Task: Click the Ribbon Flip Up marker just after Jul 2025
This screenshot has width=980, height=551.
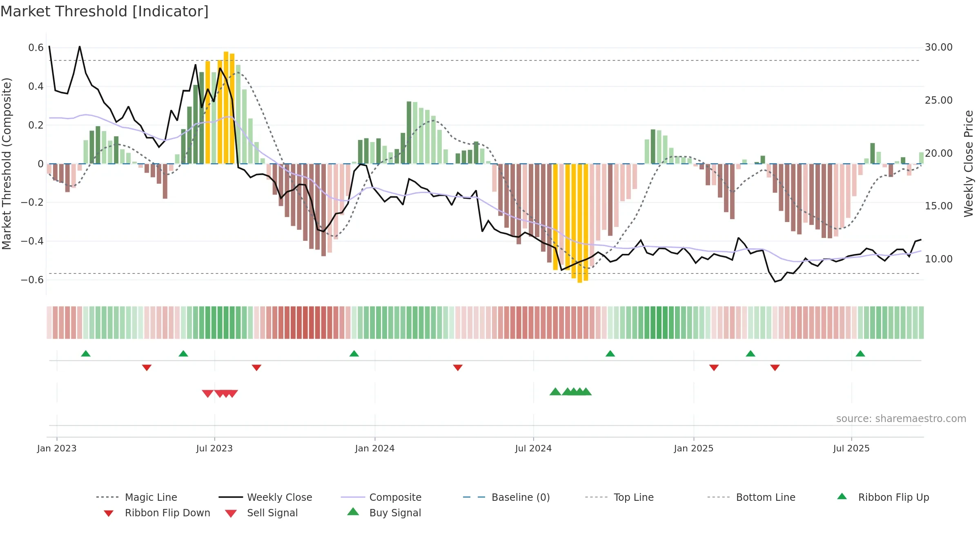Action: (860, 353)
